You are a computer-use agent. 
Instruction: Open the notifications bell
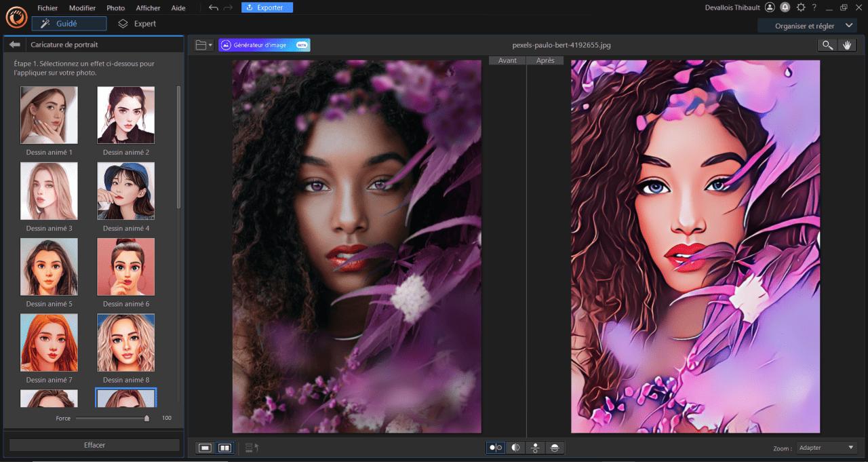click(785, 7)
